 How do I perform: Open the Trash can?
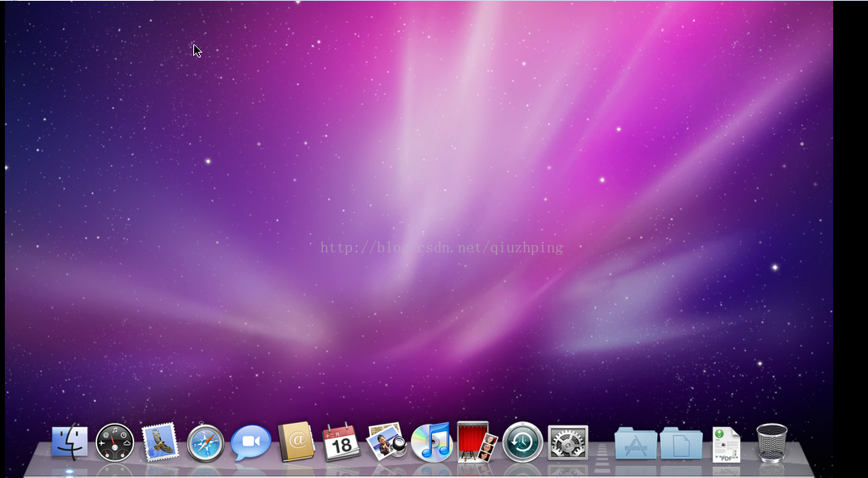(772, 442)
